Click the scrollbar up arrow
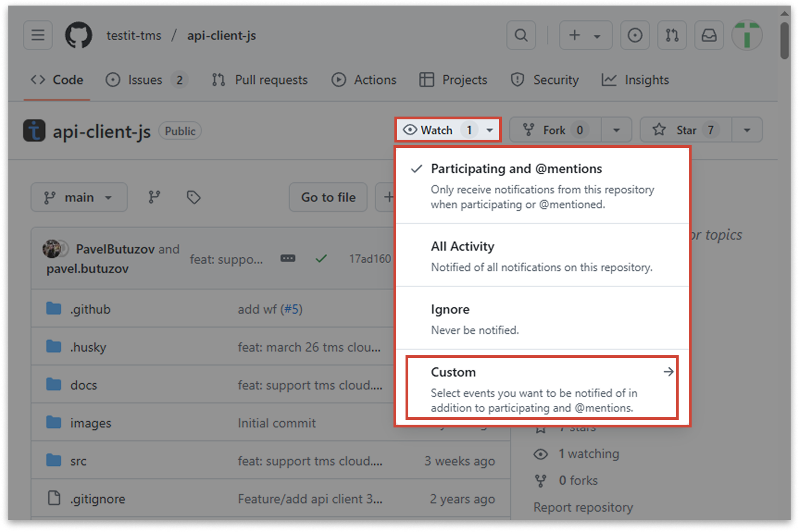The width and height of the screenshot is (799, 532). [785, 13]
